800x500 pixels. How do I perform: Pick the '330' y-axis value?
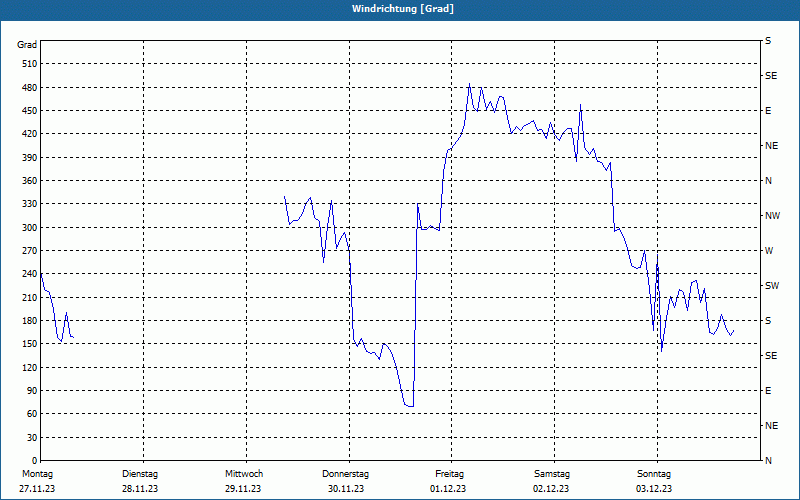click(30, 204)
